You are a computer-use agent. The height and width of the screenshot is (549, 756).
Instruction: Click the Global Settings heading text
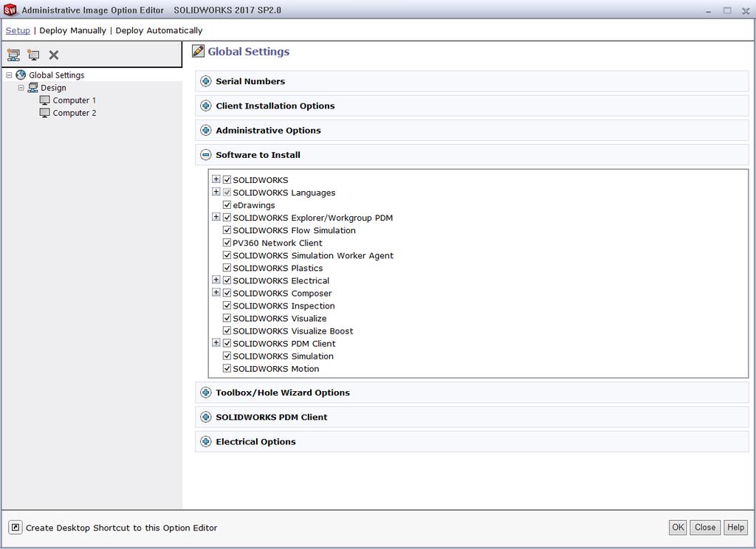point(248,52)
